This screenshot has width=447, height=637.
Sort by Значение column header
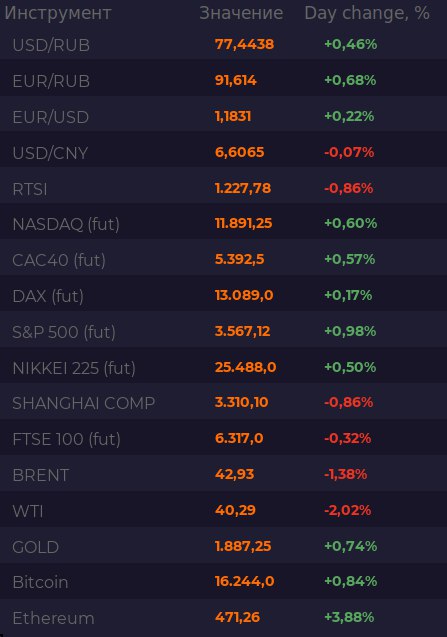click(x=241, y=13)
